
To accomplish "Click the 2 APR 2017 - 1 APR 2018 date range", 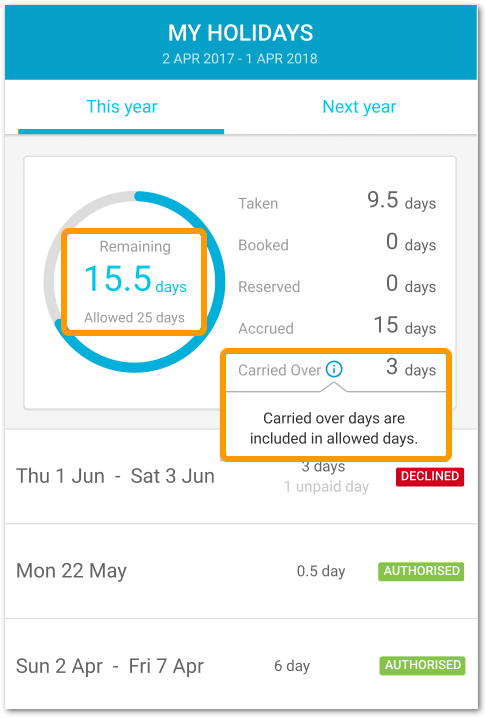I will coord(240,59).
